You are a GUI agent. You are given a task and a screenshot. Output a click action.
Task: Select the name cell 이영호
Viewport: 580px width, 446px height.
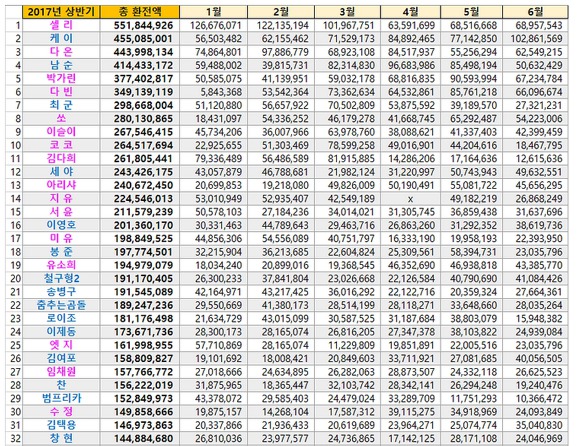tap(61, 225)
